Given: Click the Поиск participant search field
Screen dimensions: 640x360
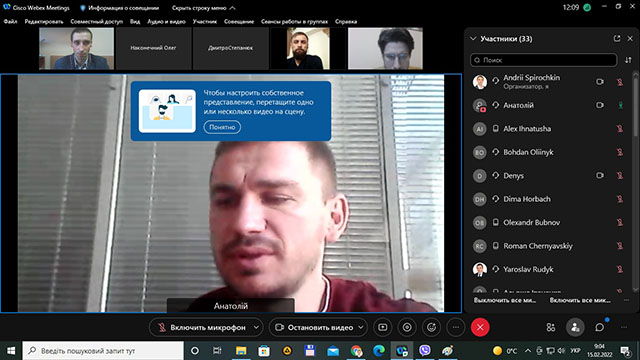Looking at the screenshot, I should click(x=543, y=60).
